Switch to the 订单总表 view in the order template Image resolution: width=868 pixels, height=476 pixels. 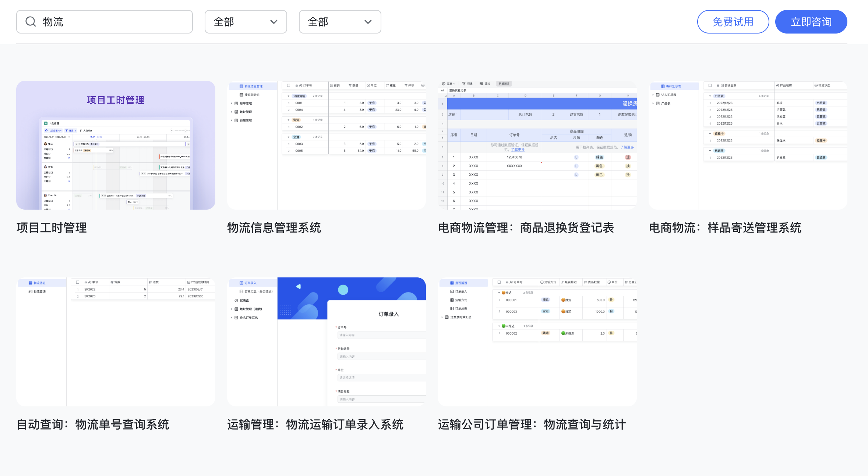tap(461, 309)
